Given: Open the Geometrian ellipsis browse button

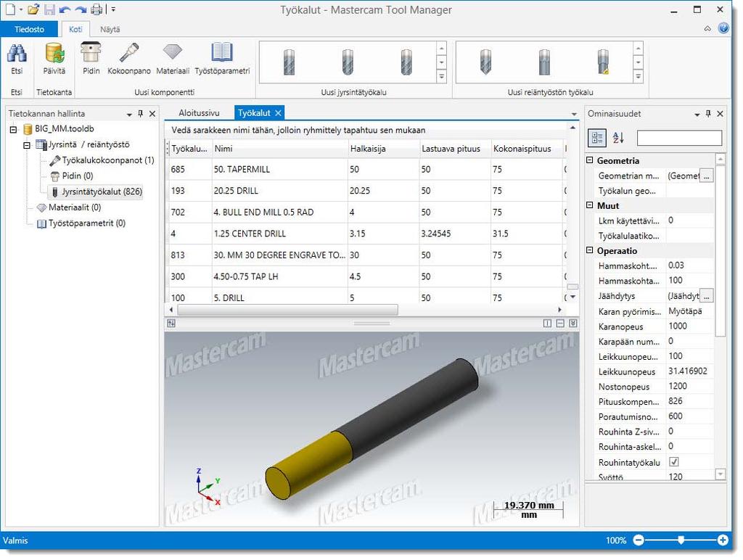Looking at the screenshot, I should pyautogui.click(x=707, y=176).
